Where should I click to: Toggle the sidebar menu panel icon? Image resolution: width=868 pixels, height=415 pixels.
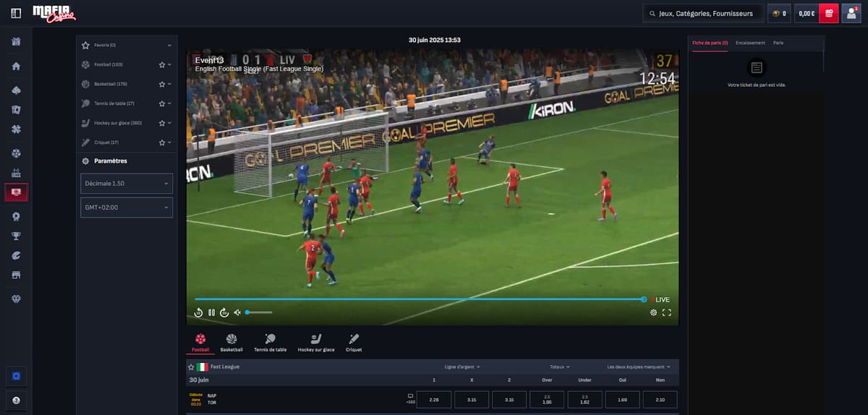pos(16,13)
